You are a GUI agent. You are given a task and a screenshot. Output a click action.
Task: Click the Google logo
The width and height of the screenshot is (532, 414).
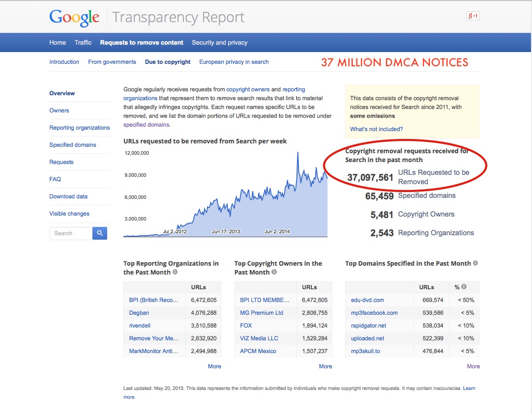tap(74, 18)
